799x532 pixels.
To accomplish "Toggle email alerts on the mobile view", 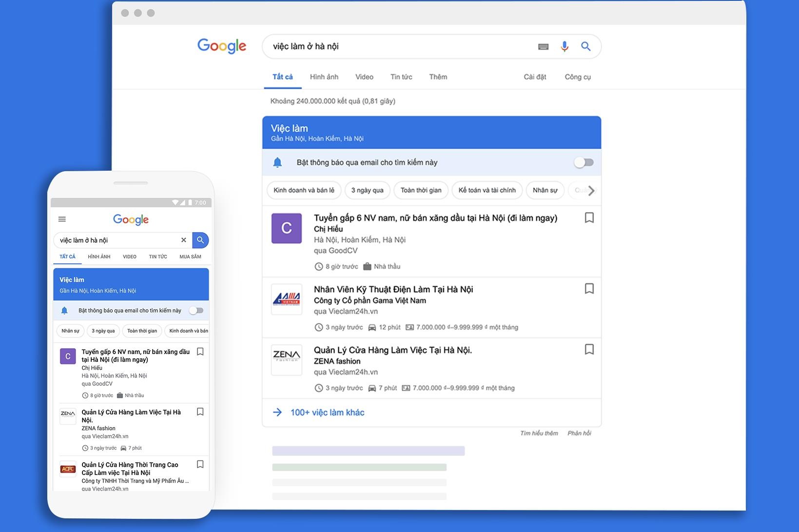I will (x=197, y=310).
